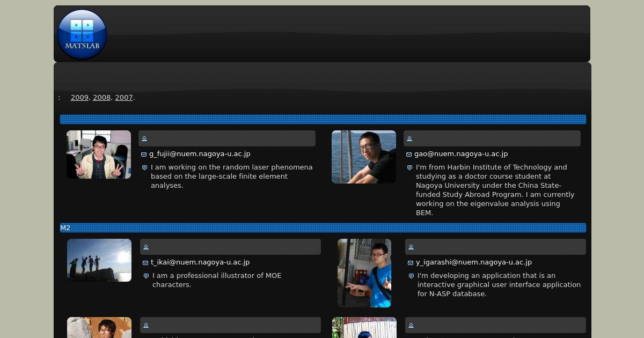Click the professional illustrator of MOE text

click(217, 280)
